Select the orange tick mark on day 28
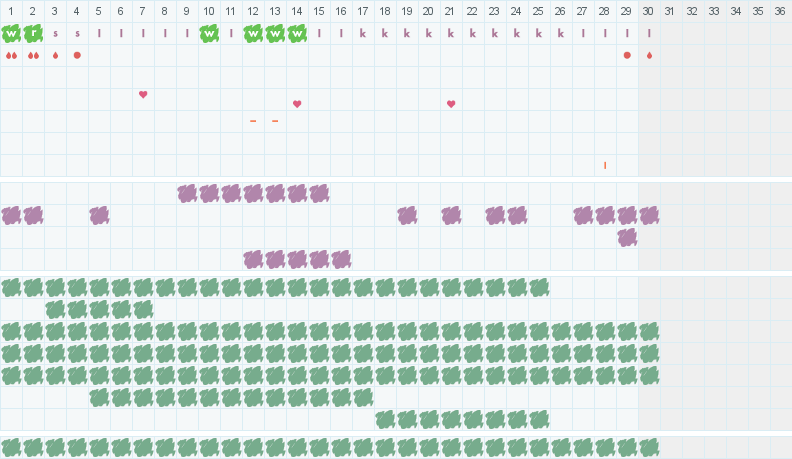 coord(605,165)
